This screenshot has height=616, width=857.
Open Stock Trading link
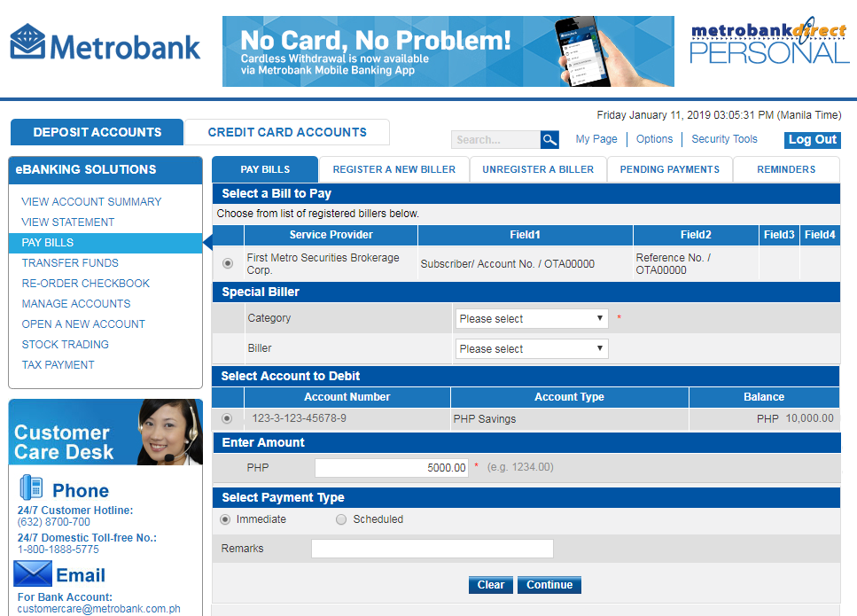tap(65, 345)
